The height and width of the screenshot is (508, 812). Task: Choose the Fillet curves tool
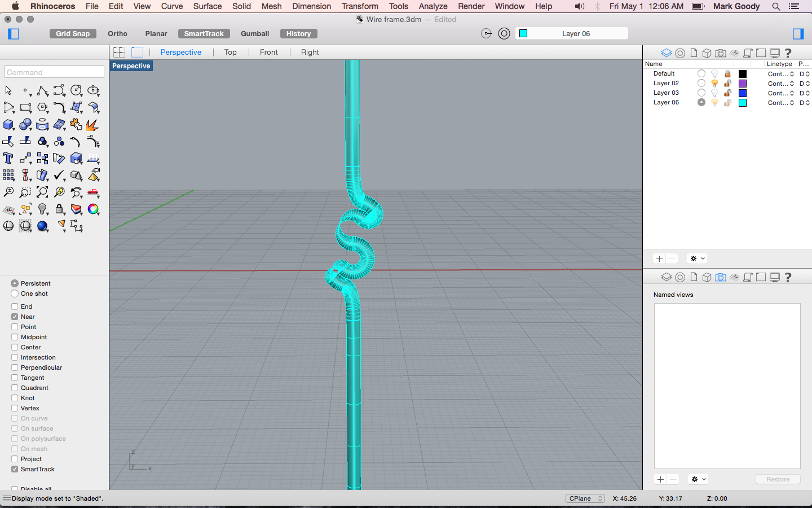[x=59, y=108]
